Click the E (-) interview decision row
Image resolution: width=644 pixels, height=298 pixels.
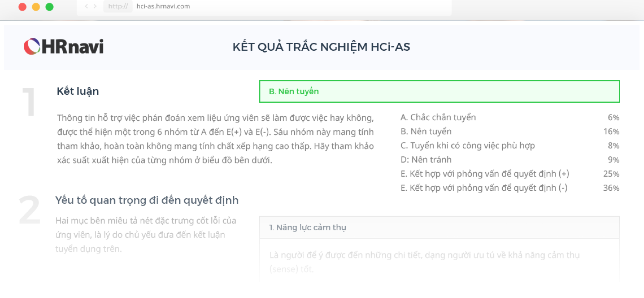click(x=484, y=188)
